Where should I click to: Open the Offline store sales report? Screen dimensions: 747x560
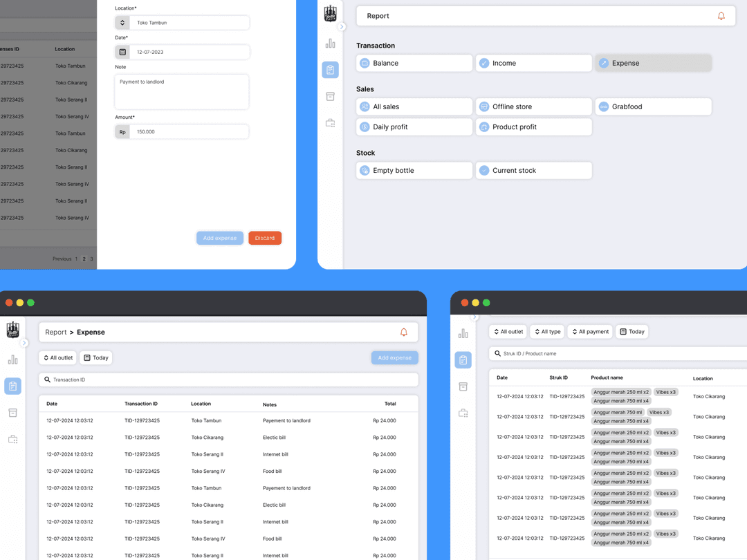coord(533,106)
